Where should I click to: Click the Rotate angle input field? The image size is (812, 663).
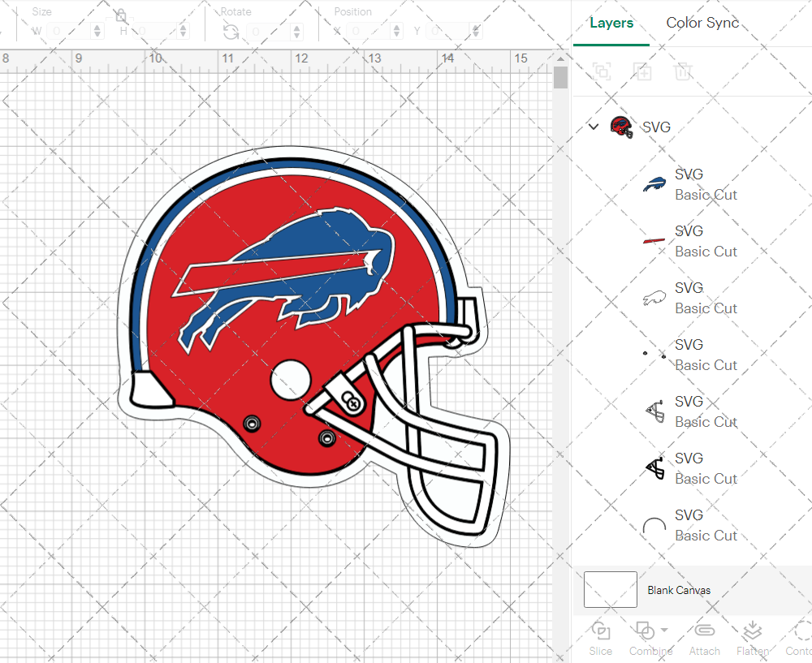click(270, 32)
